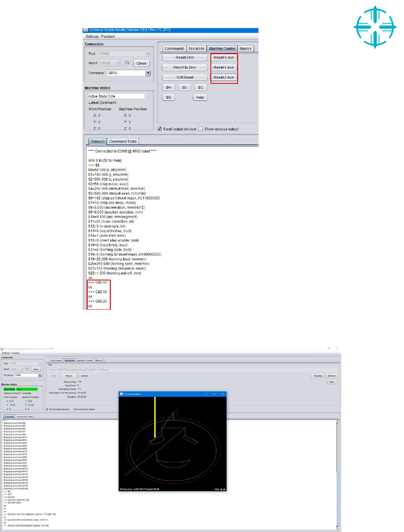Screen dimensions: 404x532
Task: Toggle Scroll output window in upper window
Action: coord(160,129)
